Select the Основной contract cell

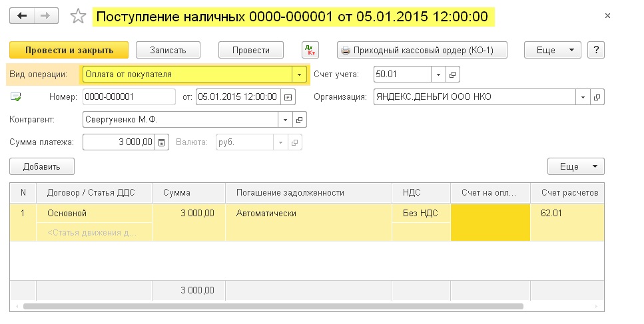(94, 214)
